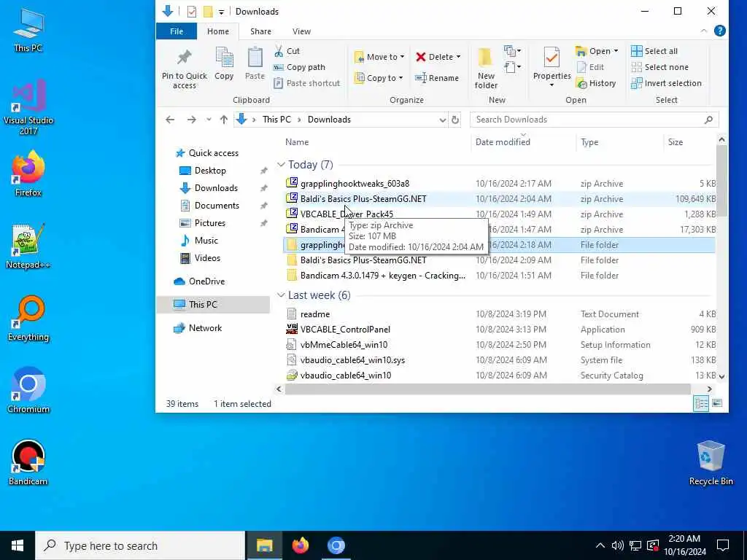Refresh the Downloads folder
Image resolution: width=747 pixels, height=560 pixels.
[455, 120]
